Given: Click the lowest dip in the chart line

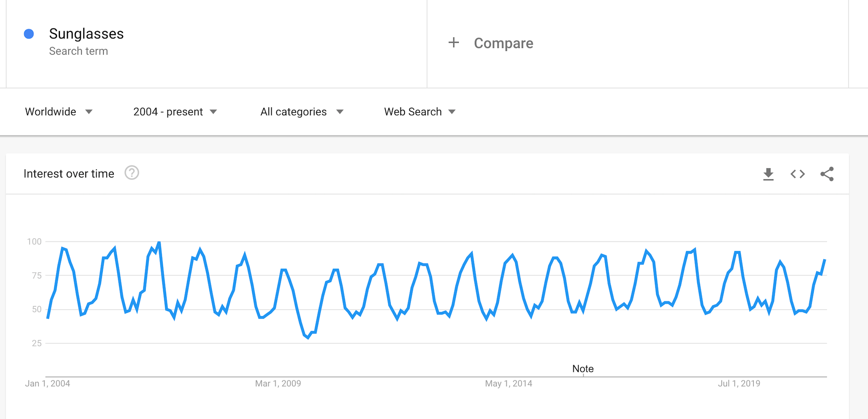Looking at the screenshot, I should pos(308,338).
